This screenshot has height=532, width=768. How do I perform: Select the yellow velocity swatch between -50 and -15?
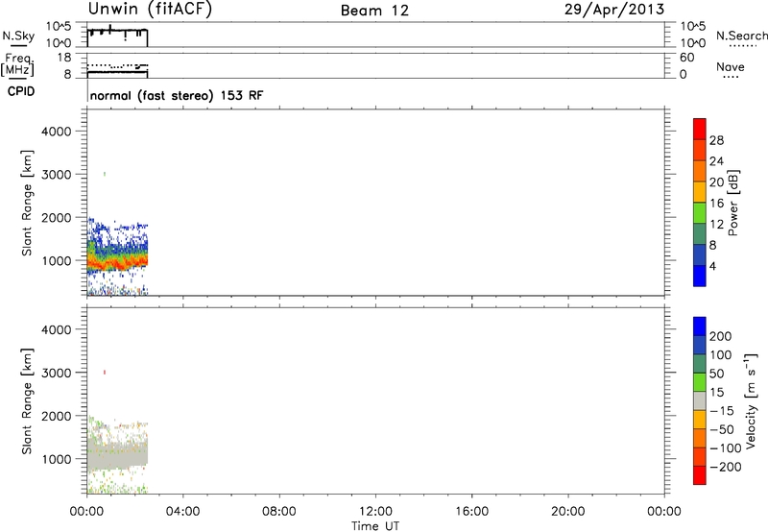coord(700,420)
